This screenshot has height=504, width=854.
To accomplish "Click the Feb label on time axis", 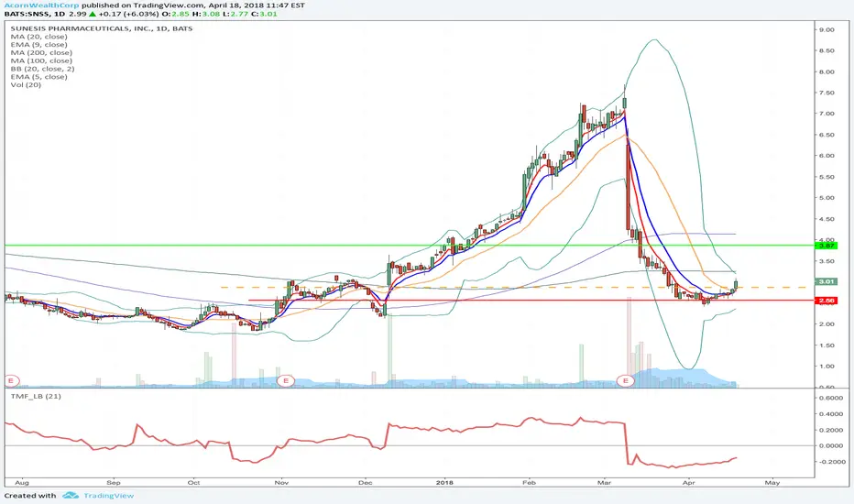I will [529, 482].
